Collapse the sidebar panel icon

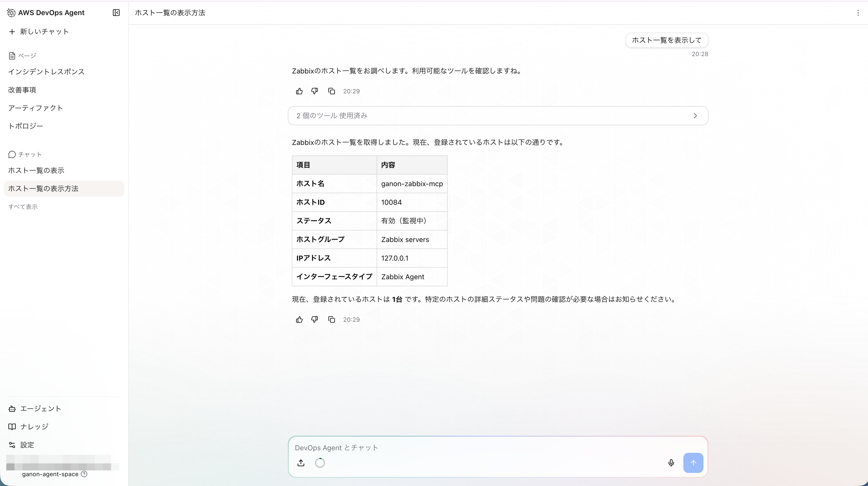(116, 13)
